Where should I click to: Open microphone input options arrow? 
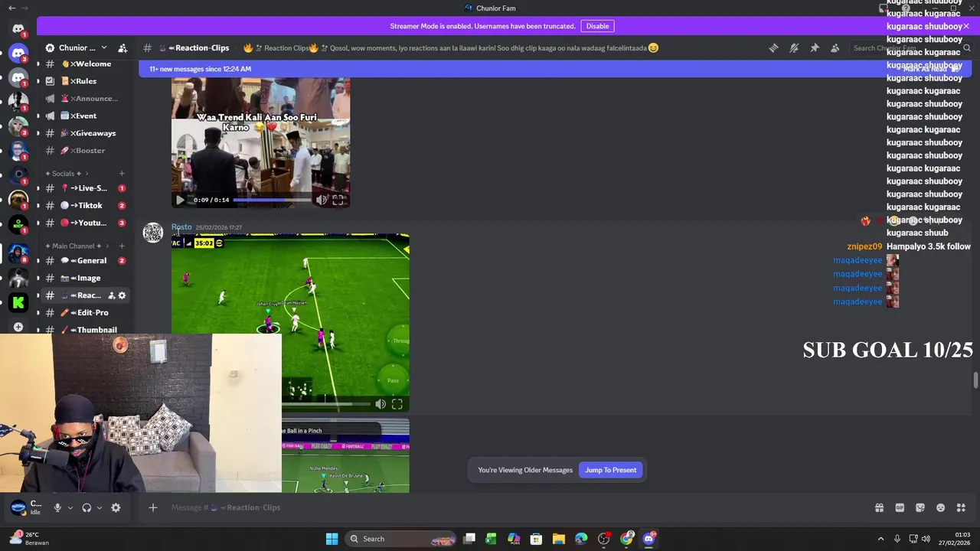pyautogui.click(x=70, y=507)
